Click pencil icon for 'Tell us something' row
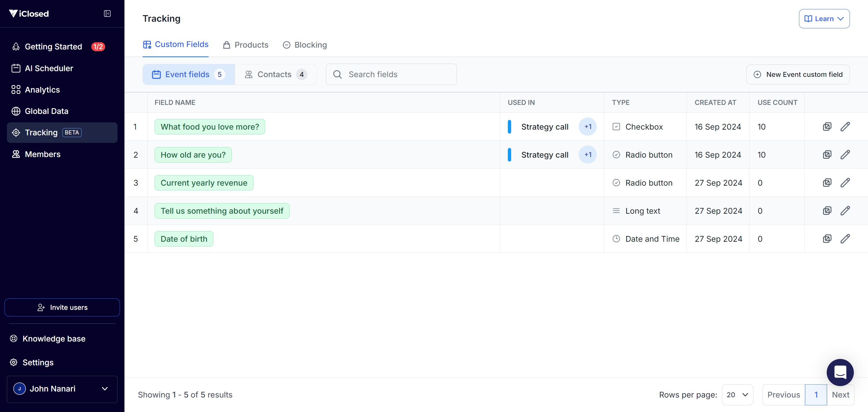Viewport: 868px width, 412px height. click(x=845, y=211)
